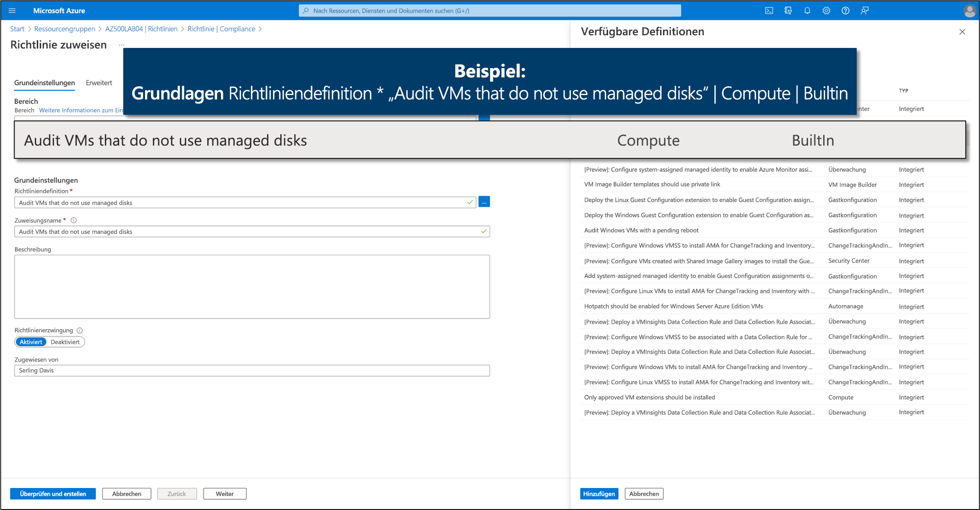The height and width of the screenshot is (510, 980).
Task: Select Configure Linux VMSS to install AMA row
Action: point(775,382)
